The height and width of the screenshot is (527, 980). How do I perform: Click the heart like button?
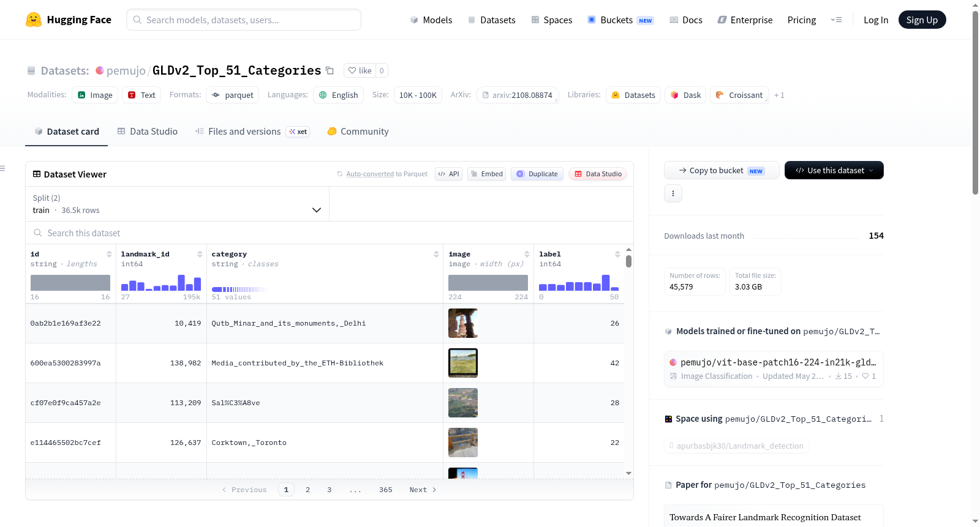[360, 70]
